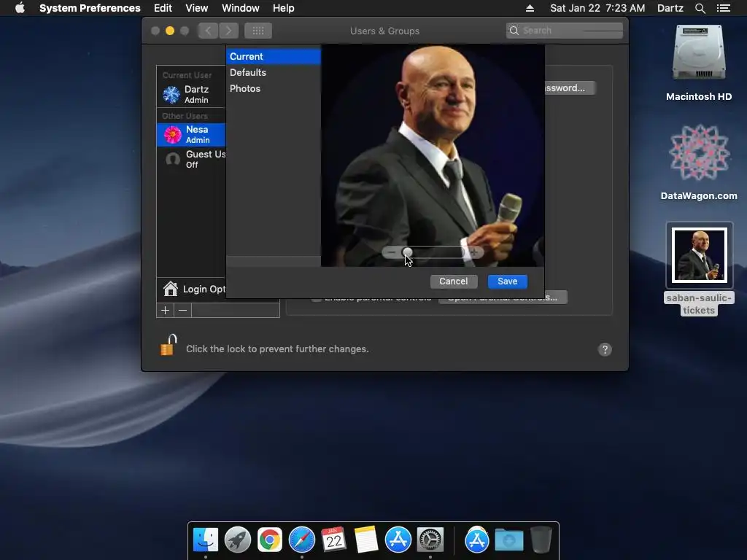Zoom out with the slider minus icon
The height and width of the screenshot is (560, 747).
pos(392,252)
